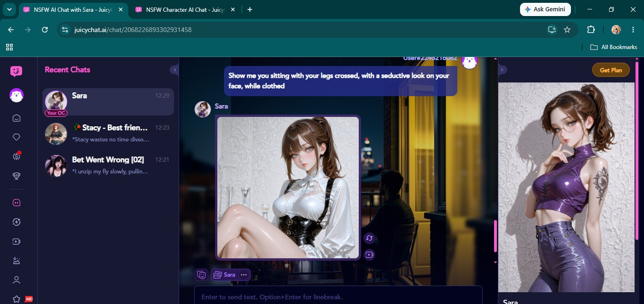Go back with the browser back arrow
The image size is (644, 304).
point(11,30)
